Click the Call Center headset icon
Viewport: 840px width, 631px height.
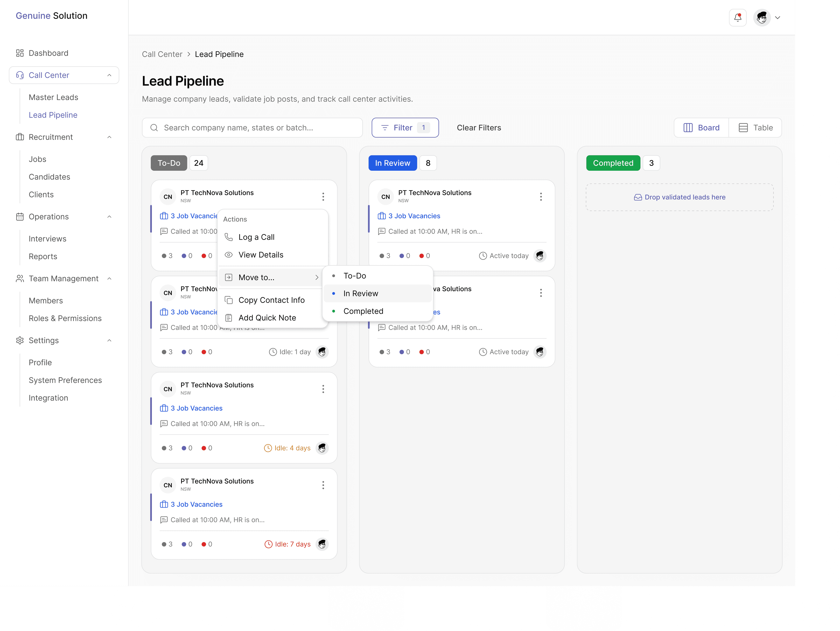[x=20, y=75]
